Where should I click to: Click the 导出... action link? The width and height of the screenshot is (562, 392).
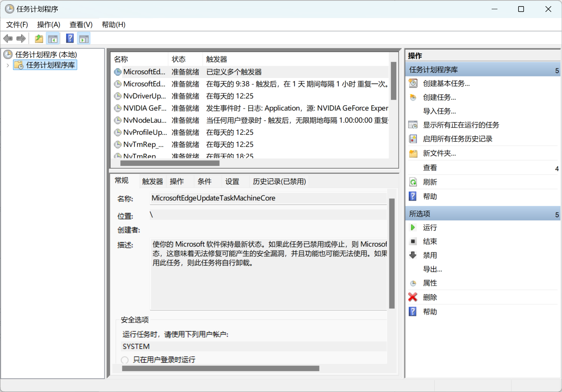432,269
